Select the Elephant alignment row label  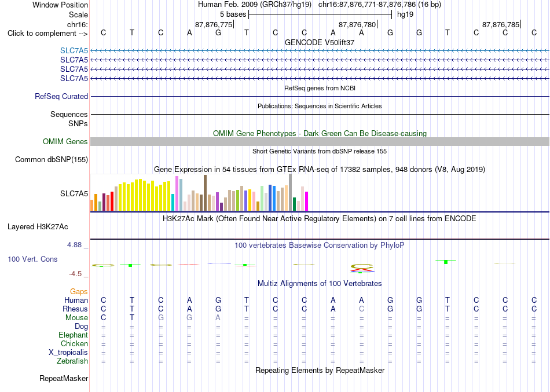click(x=74, y=335)
